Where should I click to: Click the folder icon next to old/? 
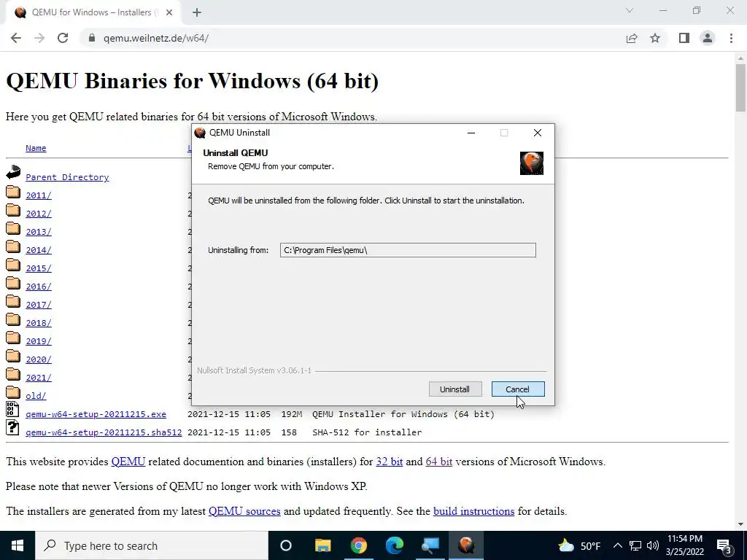13,392
